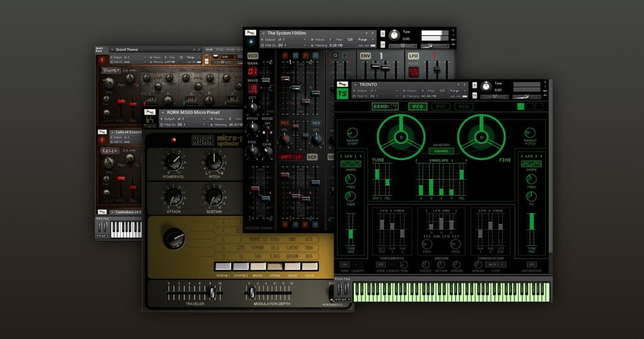Open the TRONTO Purge dropdown

tap(458, 90)
